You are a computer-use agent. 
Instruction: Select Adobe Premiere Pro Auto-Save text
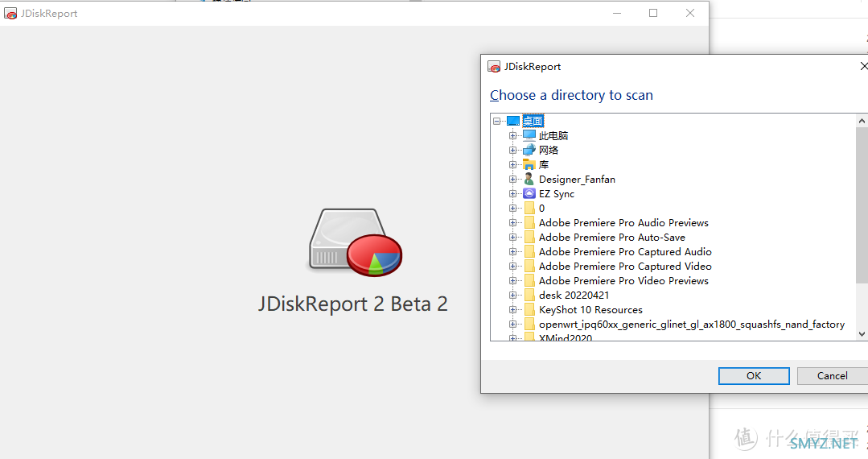pos(611,238)
